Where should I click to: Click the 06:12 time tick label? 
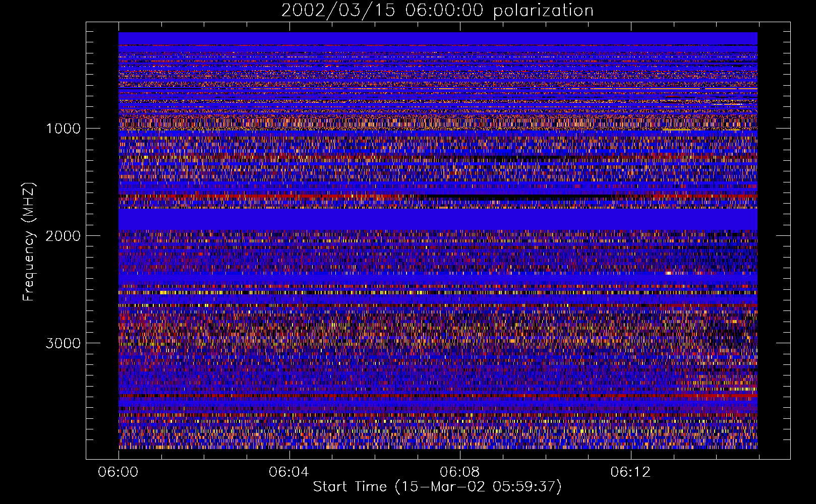coord(630,472)
